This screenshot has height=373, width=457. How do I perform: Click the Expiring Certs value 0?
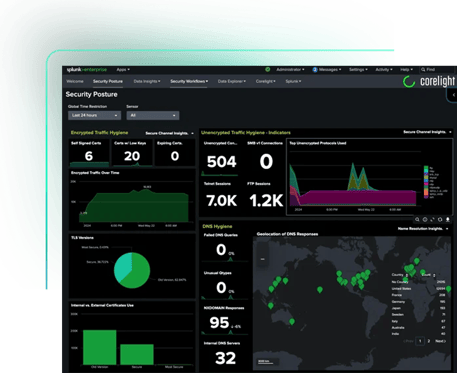point(175,156)
